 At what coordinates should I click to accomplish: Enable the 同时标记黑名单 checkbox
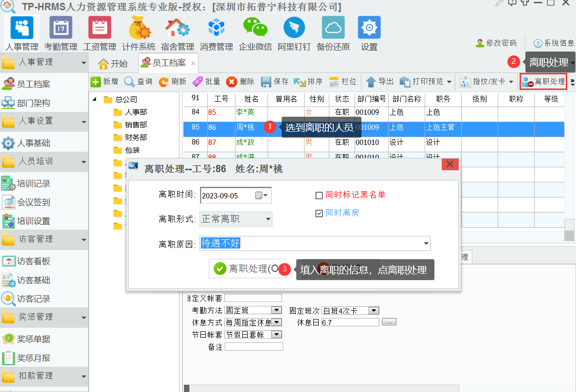(x=319, y=196)
